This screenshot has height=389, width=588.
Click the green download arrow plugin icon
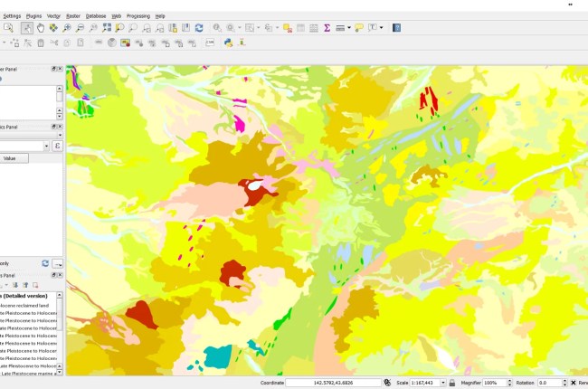coord(242,43)
